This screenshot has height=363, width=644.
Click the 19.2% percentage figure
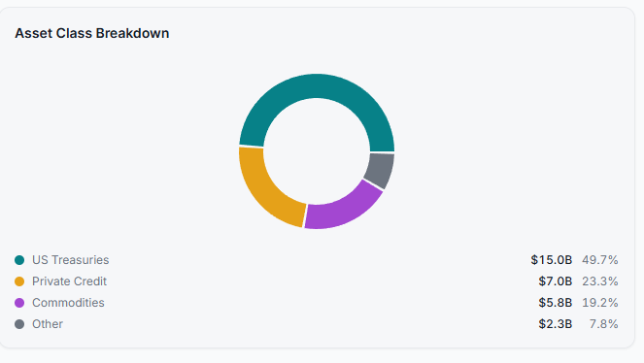(600, 303)
